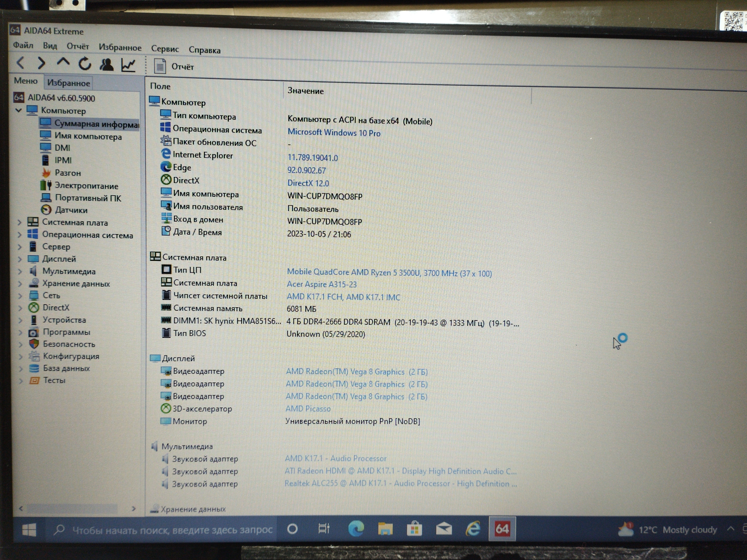The image size is (747, 560).
Task: Click the sidebar horizontal scrollbar right arrow
Action: coord(133,508)
